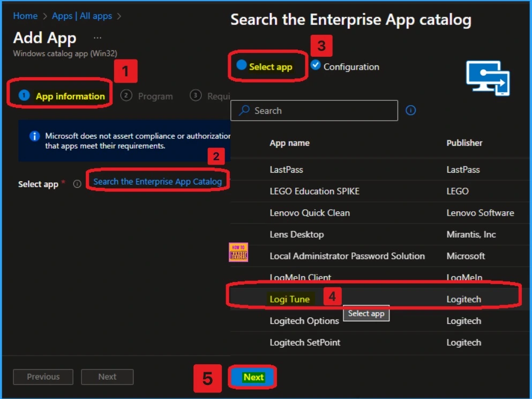Click the blue info icon in compliance notice

(x=34, y=136)
